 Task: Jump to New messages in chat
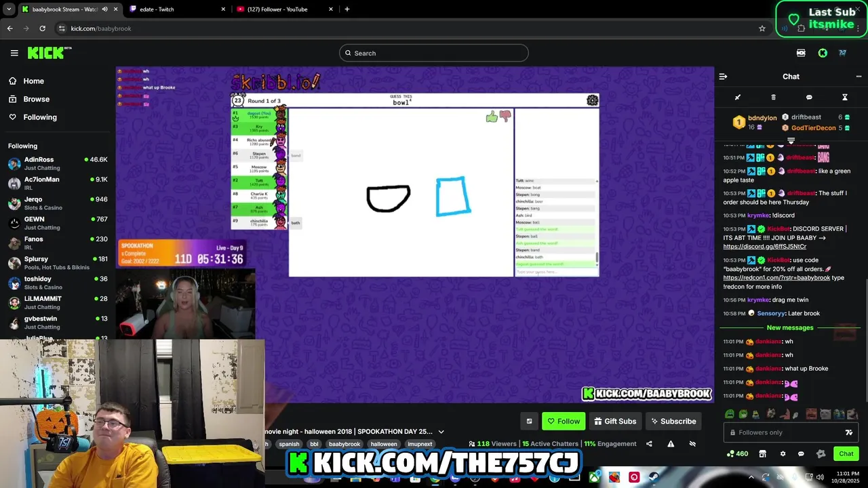pos(790,328)
